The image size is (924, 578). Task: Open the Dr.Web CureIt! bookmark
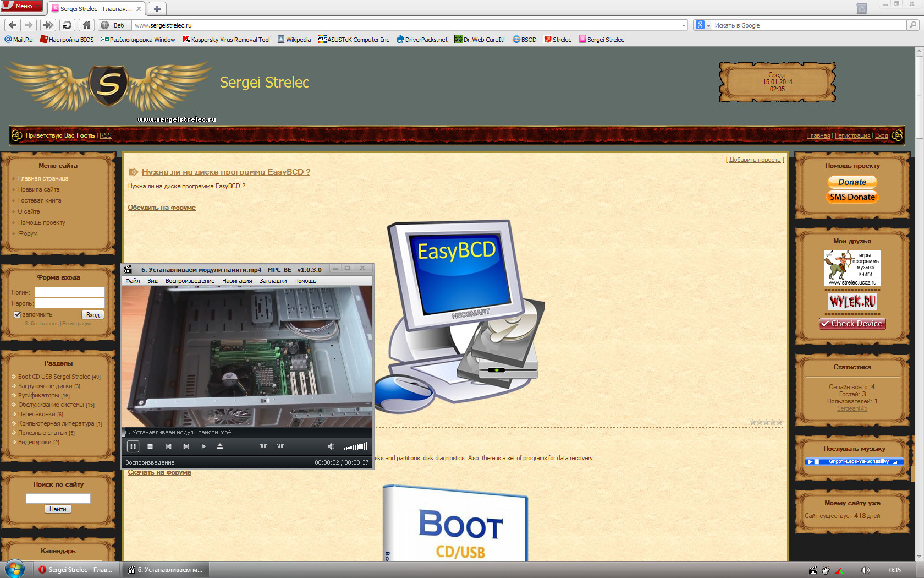[x=480, y=40]
